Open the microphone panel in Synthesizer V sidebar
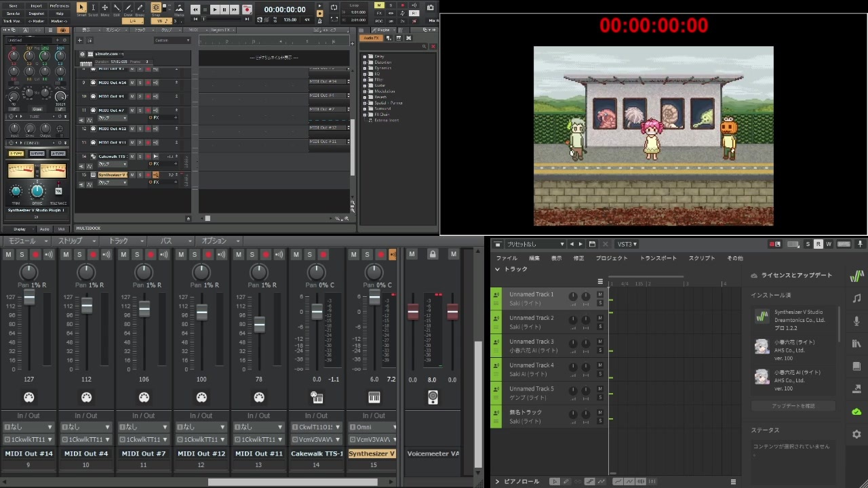Screen dimensions: 868x488 click(x=856, y=321)
